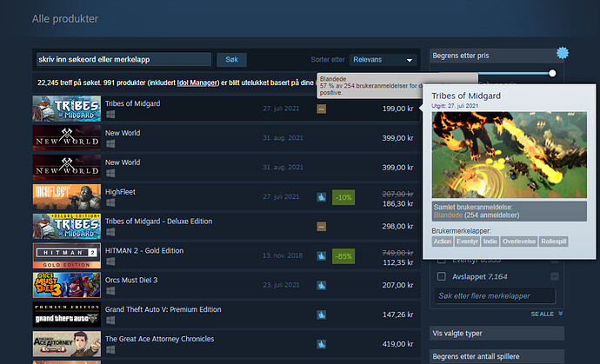Click Windows icon under The Great Ace Attorney Chronicles

click(x=110, y=350)
